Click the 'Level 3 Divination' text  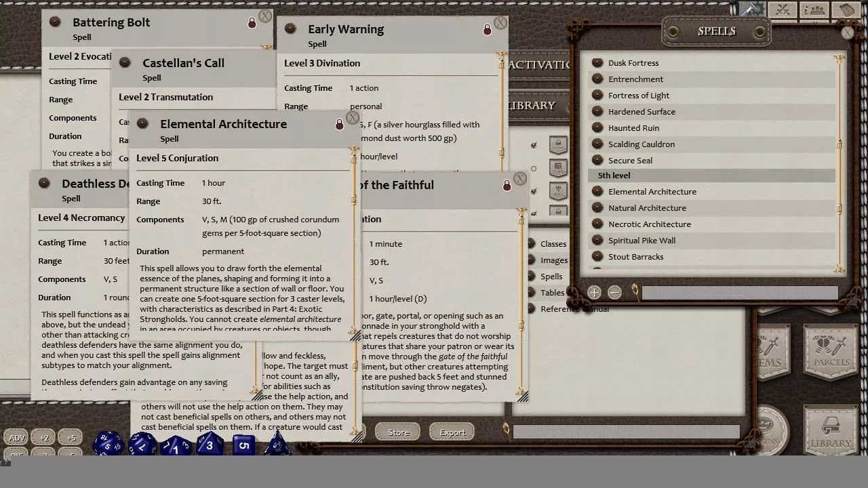322,63
